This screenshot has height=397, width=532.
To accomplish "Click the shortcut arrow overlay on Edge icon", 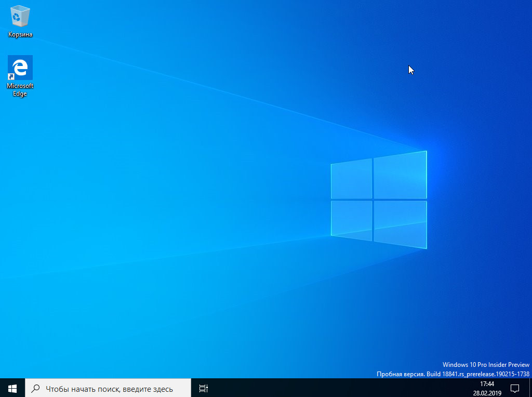I will pos(11,77).
